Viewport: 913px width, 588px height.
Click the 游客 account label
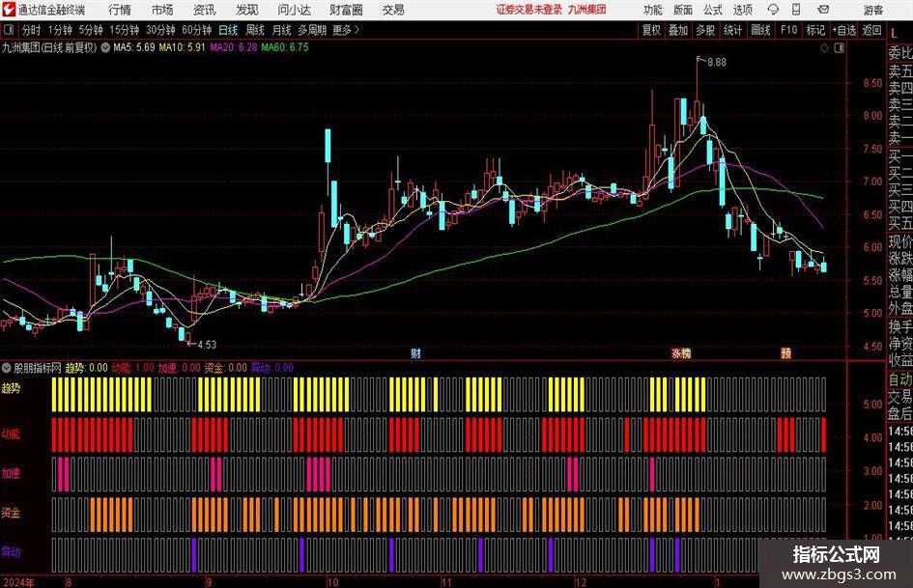873,10
